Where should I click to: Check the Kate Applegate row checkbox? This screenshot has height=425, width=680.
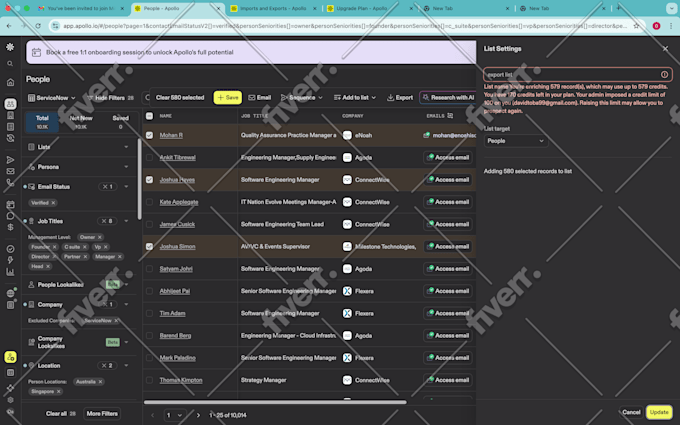149,202
